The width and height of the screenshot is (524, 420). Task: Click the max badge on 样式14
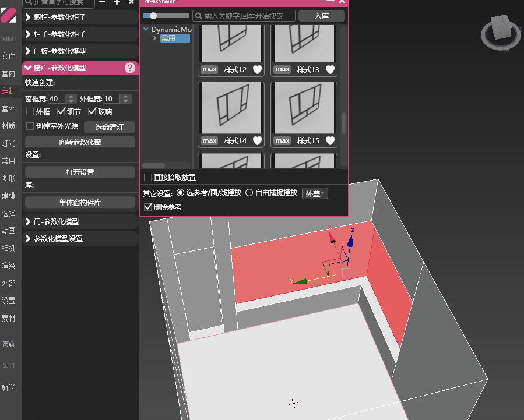pyautogui.click(x=209, y=140)
